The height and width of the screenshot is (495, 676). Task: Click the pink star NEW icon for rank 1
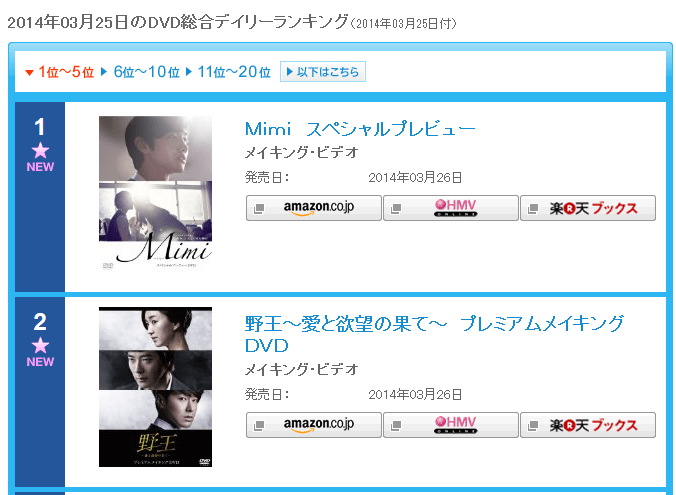pyautogui.click(x=40, y=157)
